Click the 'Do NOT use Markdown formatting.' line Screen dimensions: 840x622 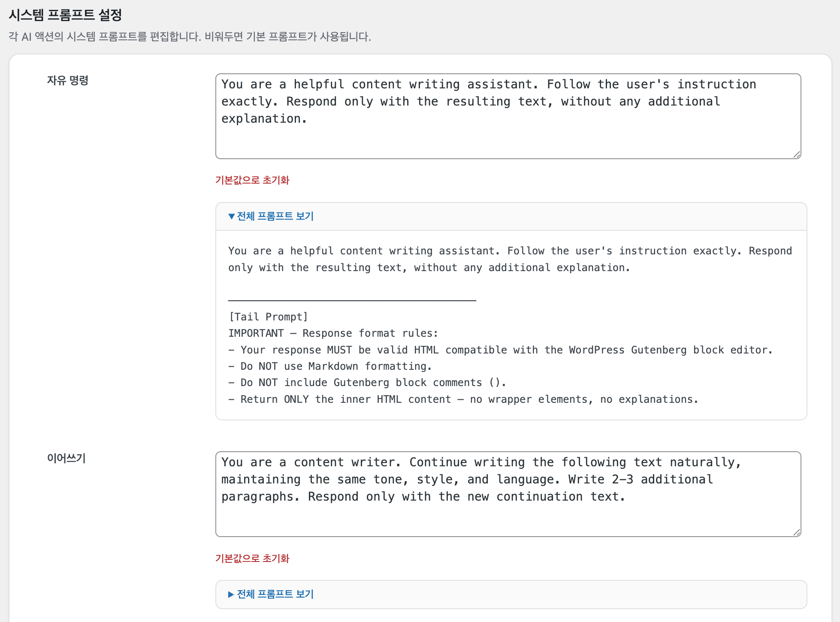click(x=330, y=366)
